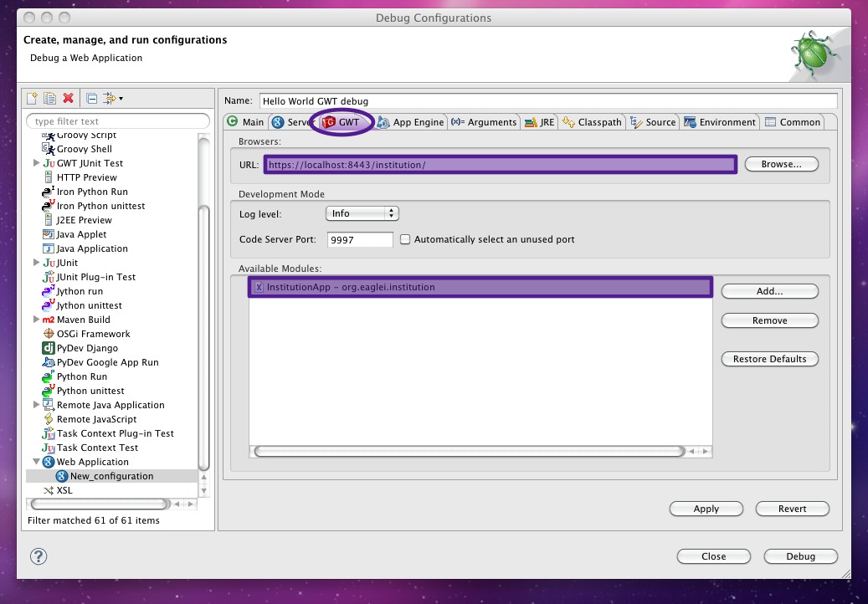Viewport: 868px width, 604px height.
Task: Expand the GWT JUnit Test category
Action: (x=36, y=162)
